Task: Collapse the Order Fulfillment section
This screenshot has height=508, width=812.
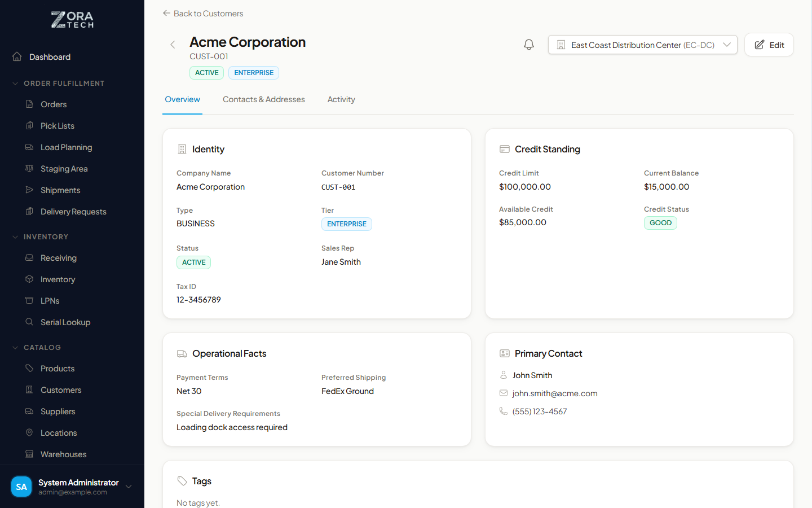Action: tap(15, 84)
